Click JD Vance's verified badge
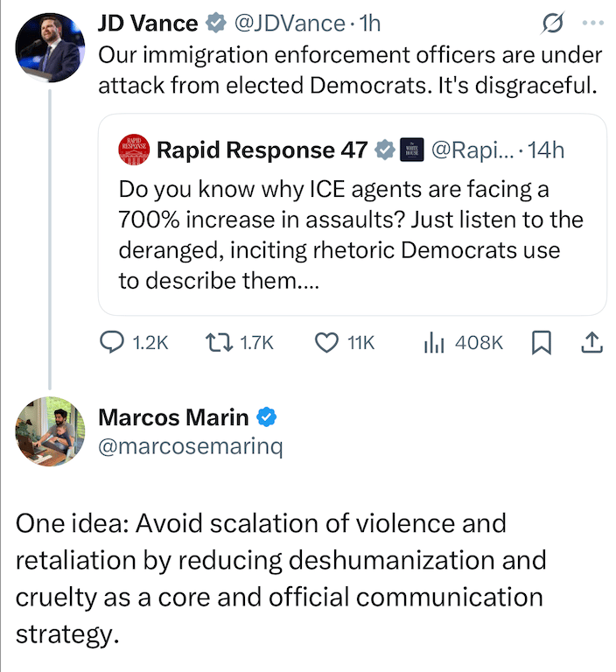The height and width of the screenshot is (672, 616). click(x=215, y=23)
